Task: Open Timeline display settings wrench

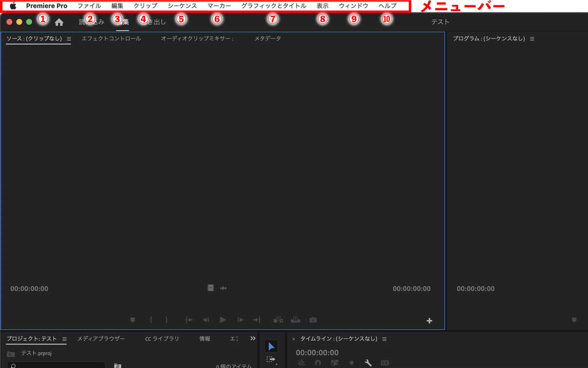Action: (368, 363)
